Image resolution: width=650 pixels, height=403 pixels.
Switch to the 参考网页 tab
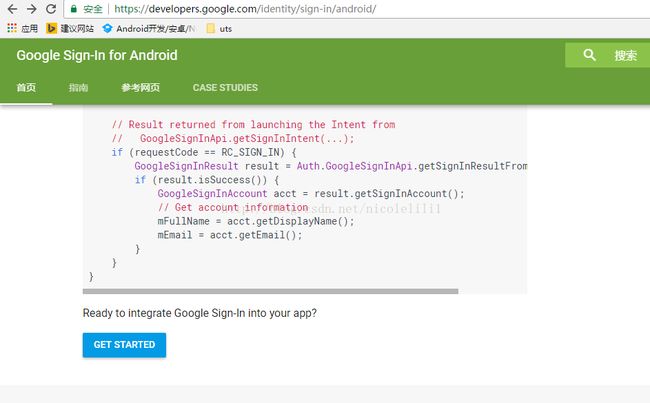(x=141, y=87)
